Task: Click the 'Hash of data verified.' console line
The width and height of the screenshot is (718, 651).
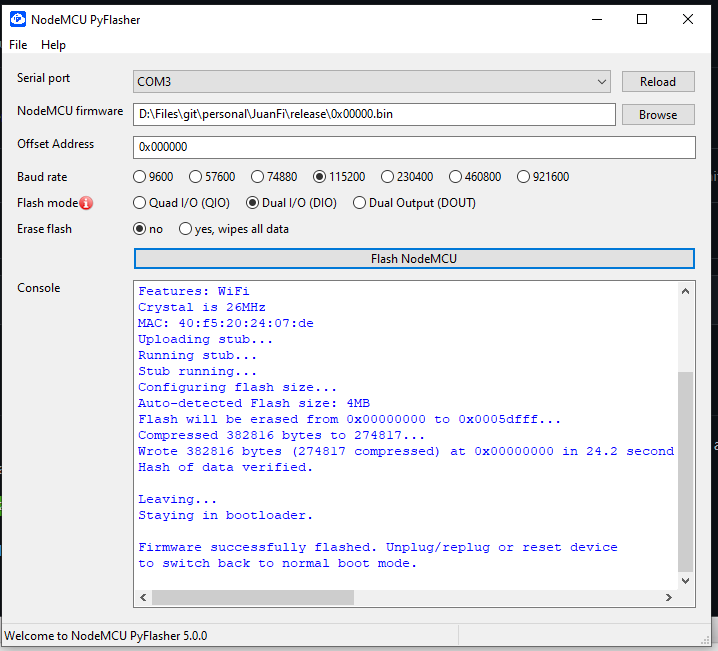Action: tap(225, 467)
